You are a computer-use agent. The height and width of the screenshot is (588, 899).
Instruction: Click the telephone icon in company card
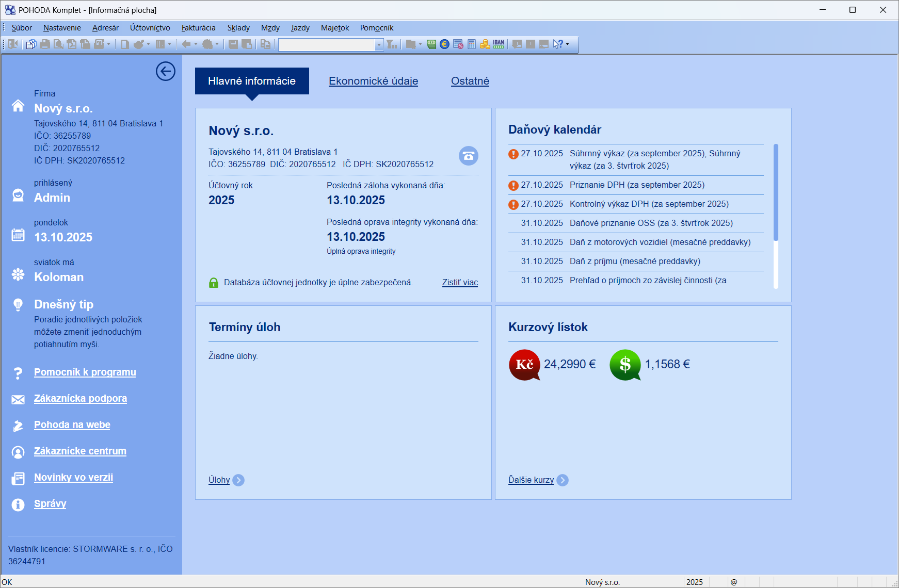468,156
